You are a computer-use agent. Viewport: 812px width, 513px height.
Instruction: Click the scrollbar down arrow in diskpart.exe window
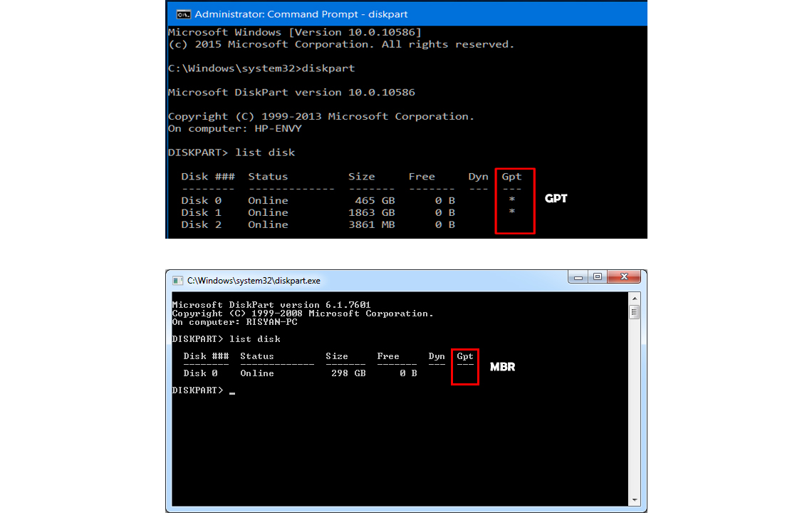click(x=635, y=500)
